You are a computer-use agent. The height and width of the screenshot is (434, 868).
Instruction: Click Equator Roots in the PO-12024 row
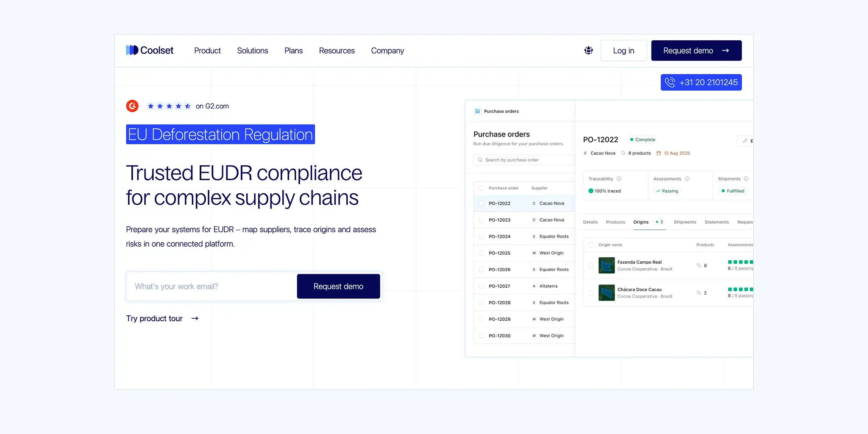[x=554, y=236]
